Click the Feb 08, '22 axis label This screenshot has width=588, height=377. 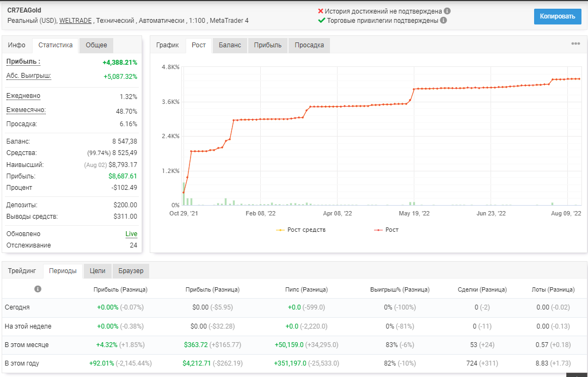coord(261,213)
